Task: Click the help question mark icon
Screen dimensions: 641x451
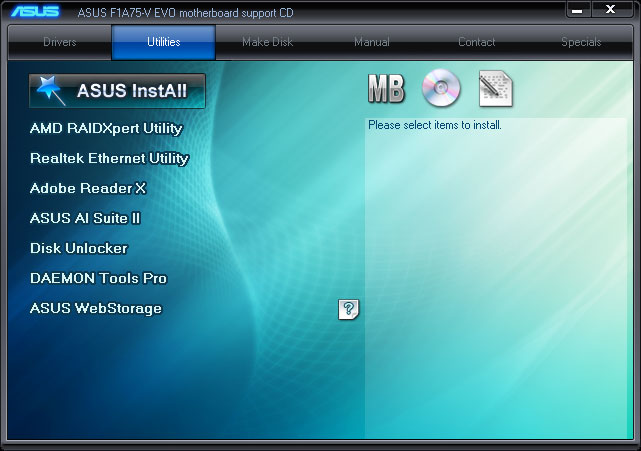Action: coord(349,309)
